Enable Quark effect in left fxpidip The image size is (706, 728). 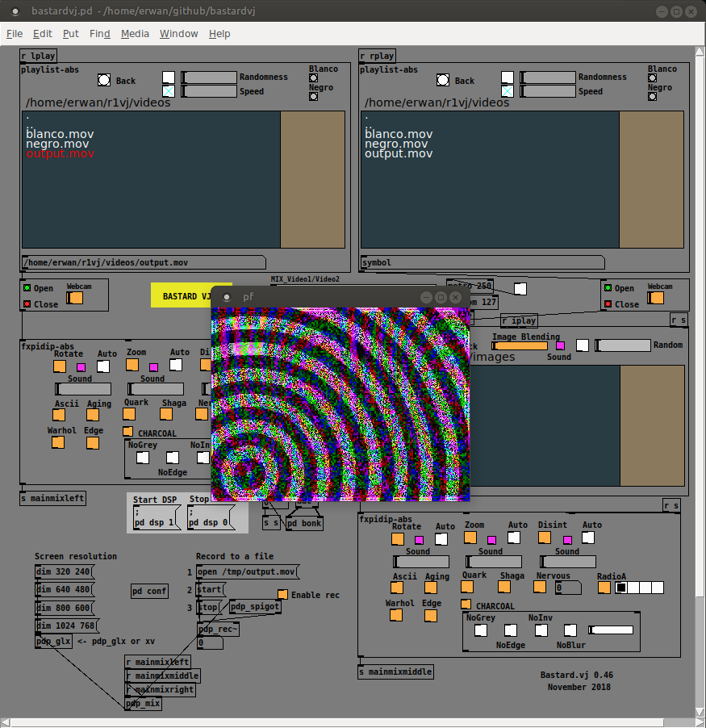pos(129,414)
